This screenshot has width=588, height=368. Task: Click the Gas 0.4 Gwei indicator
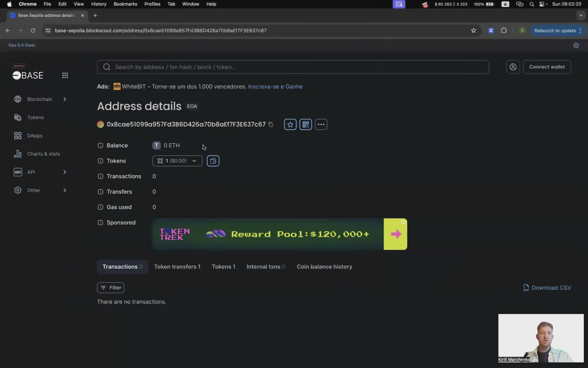(x=22, y=45)
